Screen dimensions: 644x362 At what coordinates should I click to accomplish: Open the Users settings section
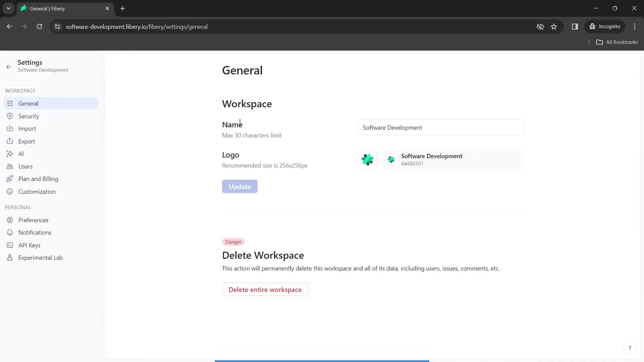(x=51, y=166)
